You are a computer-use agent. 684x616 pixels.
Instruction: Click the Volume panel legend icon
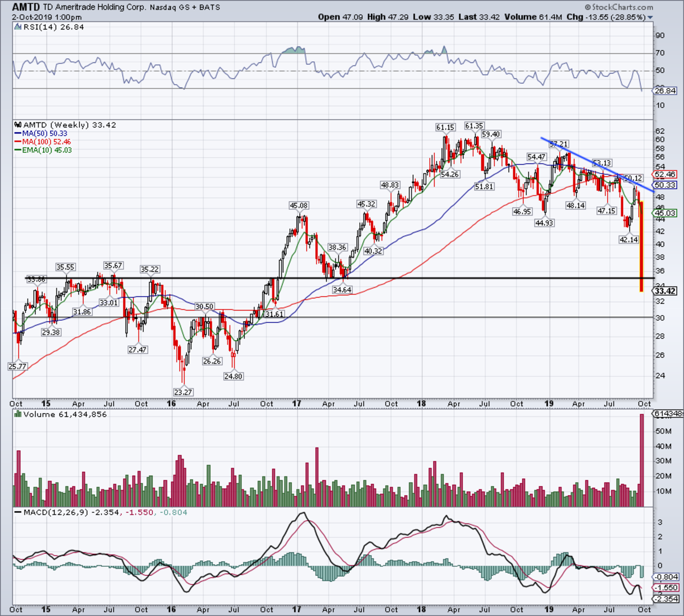[18, 414]
